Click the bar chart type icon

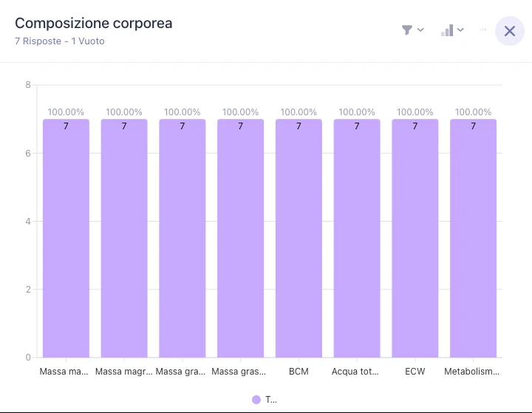click(x=447, y=30)
